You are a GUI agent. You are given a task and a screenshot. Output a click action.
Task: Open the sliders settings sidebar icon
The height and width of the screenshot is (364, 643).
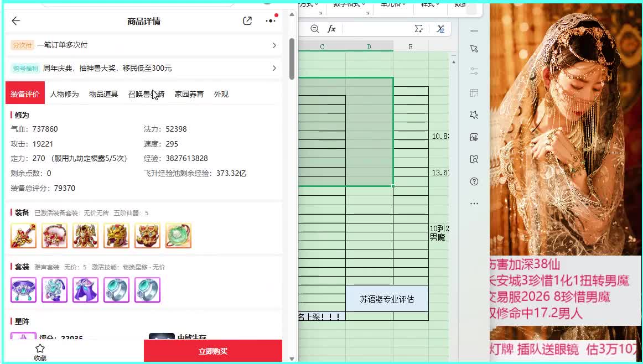click(474, 71)
